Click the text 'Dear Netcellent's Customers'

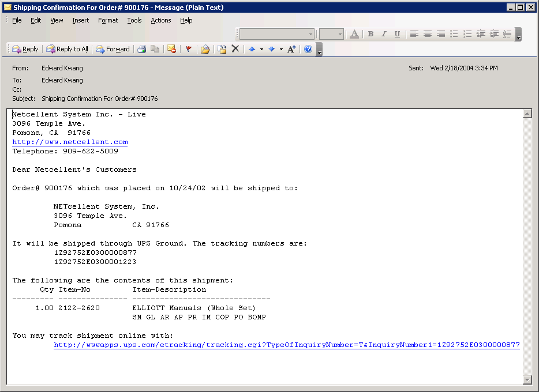pos(74,169)
